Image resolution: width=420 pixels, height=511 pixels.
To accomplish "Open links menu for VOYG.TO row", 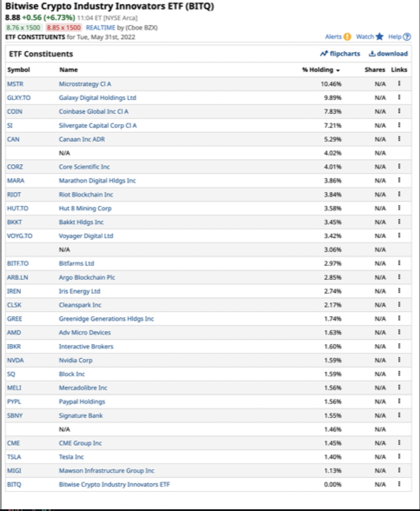I will tap(399, 236).
